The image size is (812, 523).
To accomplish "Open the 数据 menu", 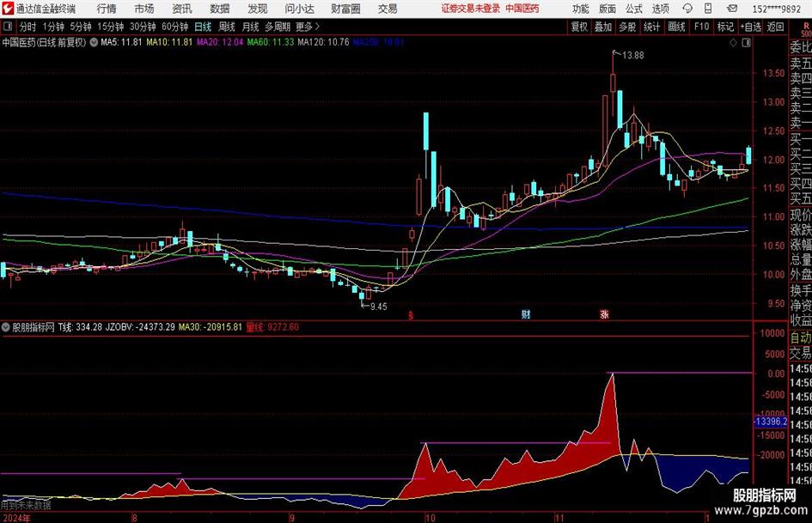I will pyautogui.click(x=220, y=9).
